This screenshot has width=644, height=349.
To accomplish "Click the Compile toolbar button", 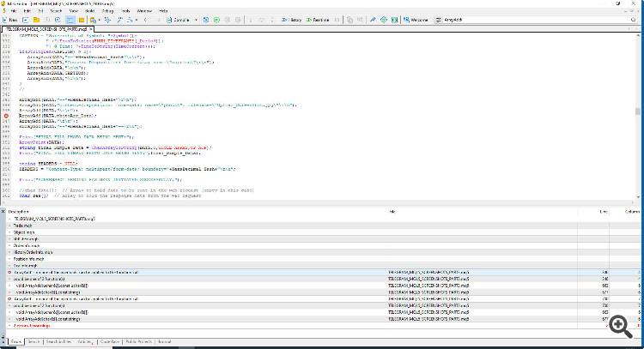I will pyautogui.click(x=178, y=20).
